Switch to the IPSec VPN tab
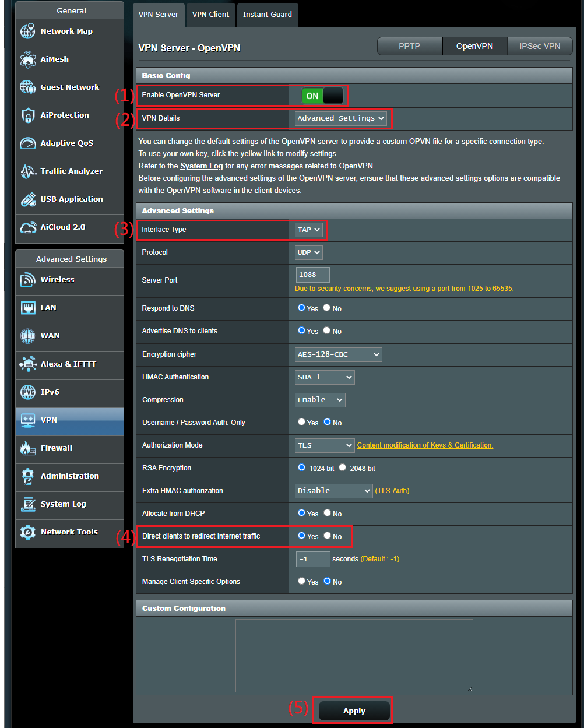The width and height of the screenshot is (584, 728). coord(540,46)
